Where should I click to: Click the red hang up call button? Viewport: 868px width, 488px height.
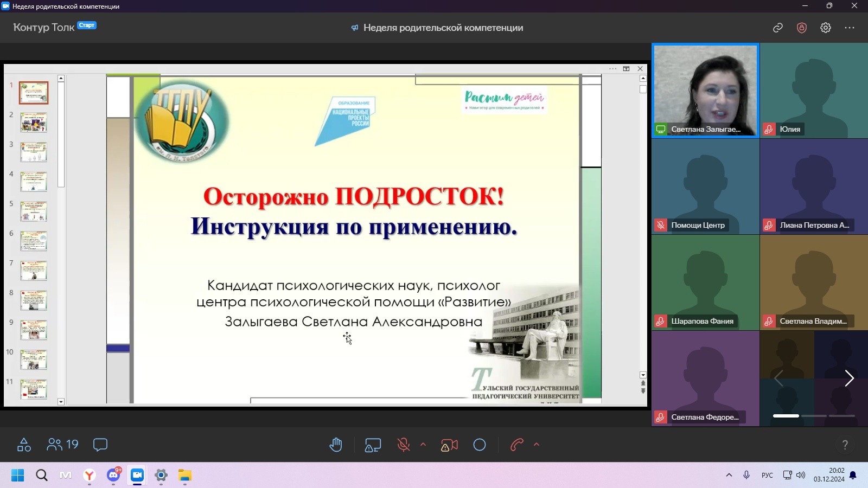tap(516, 445)
